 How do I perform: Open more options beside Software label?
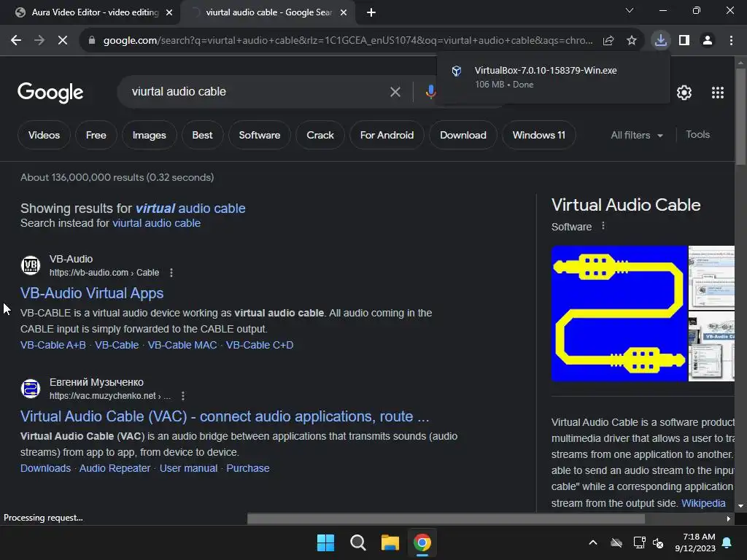point(603,226)
